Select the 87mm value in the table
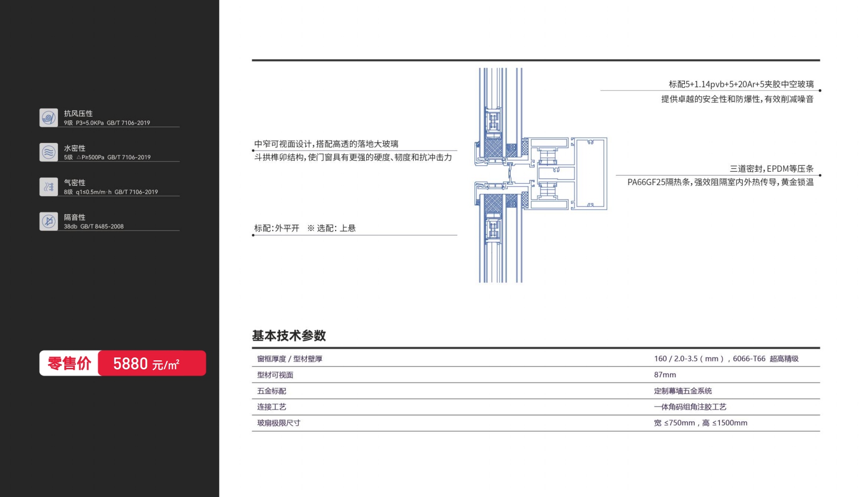 click(665, 375)
